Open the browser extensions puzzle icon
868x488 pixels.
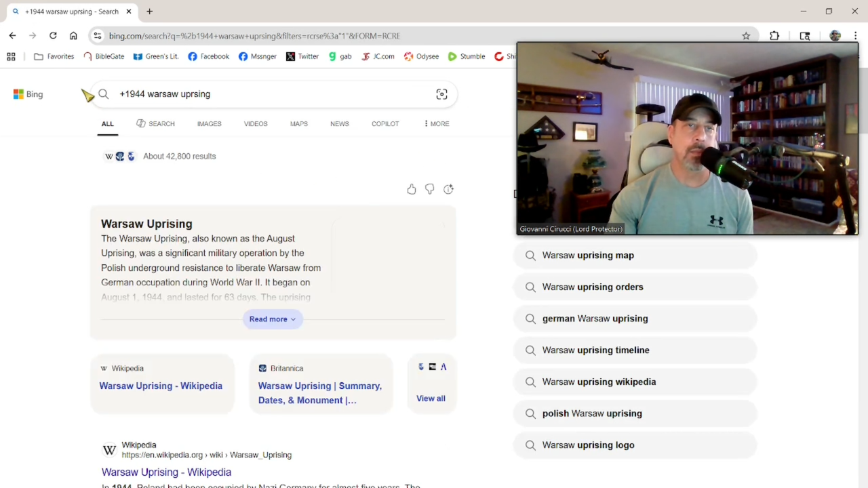(x=774, y=36)
